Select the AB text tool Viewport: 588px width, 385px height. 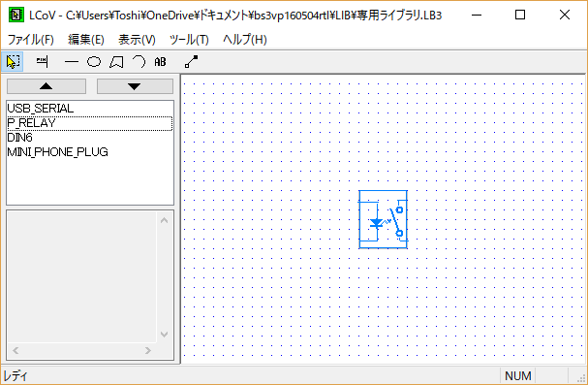click(161, 62)
